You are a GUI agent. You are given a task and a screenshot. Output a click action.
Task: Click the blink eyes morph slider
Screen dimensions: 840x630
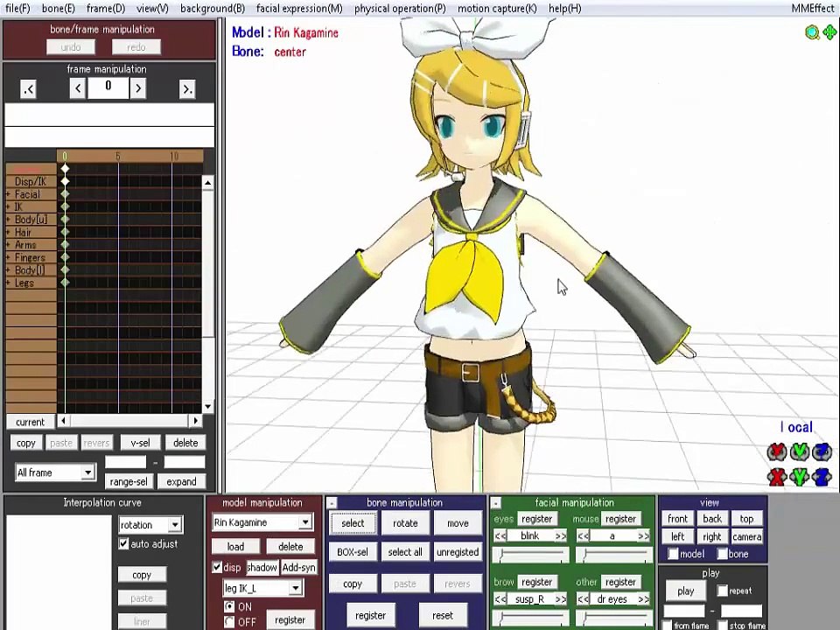click(531, 556)
